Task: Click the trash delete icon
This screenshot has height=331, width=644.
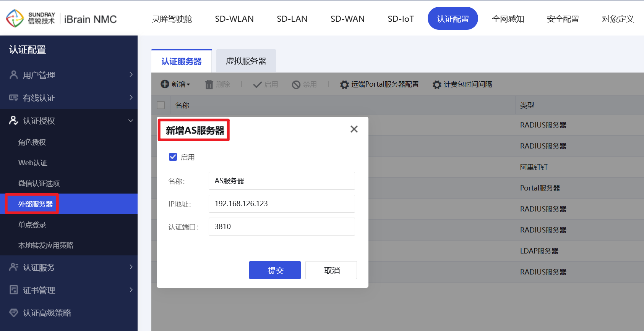Action: click(x=209, y=84)
